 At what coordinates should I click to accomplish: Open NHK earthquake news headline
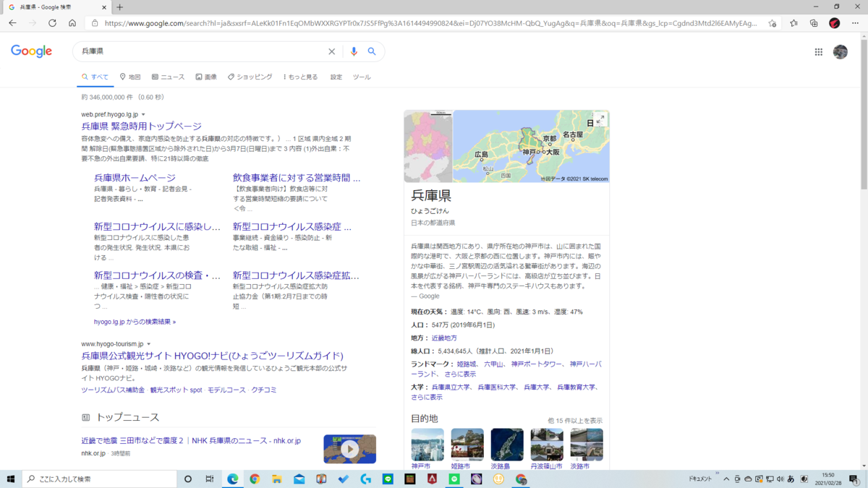(191, 440)
